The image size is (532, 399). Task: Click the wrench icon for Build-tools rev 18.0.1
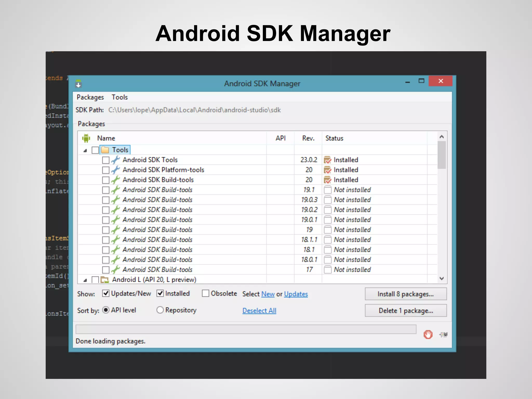(x=116, y=260)
